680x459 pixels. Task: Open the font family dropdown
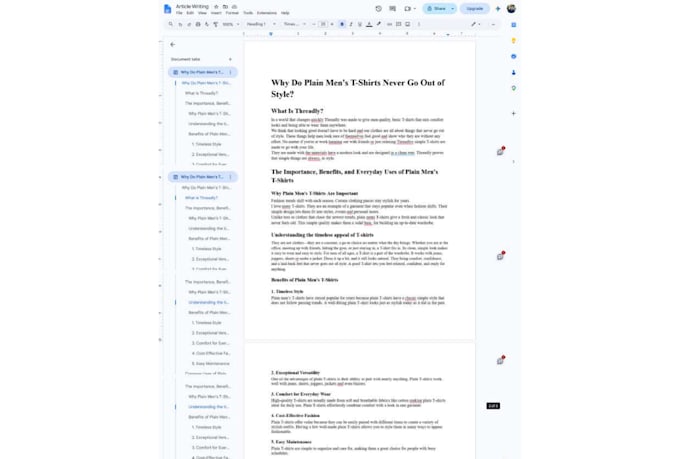click(295, 24)
